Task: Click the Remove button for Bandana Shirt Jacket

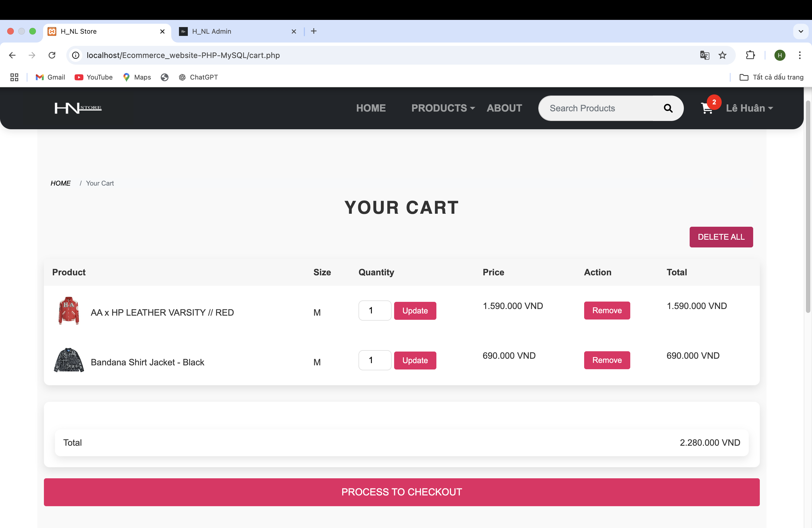Action: [607, 360]
